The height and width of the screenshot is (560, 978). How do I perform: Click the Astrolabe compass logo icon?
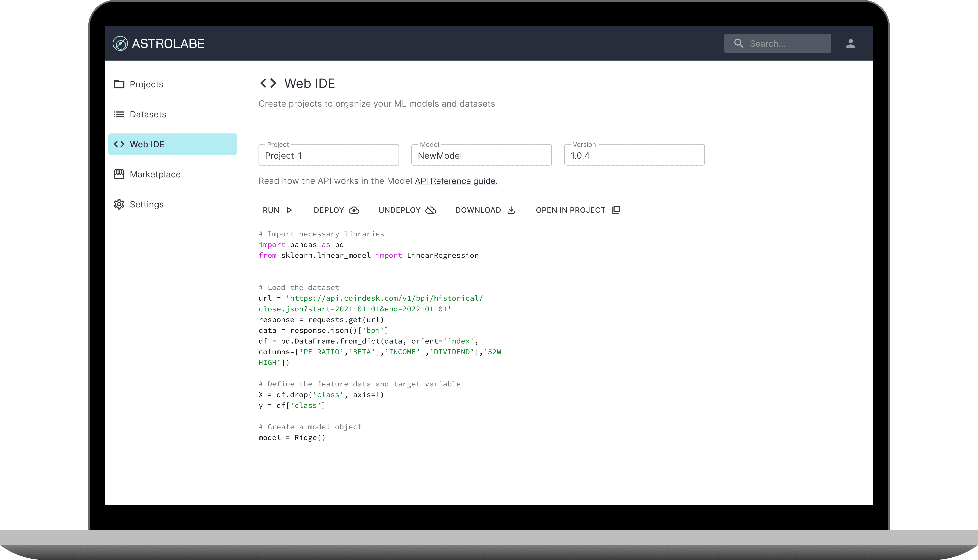coord(120,43)
